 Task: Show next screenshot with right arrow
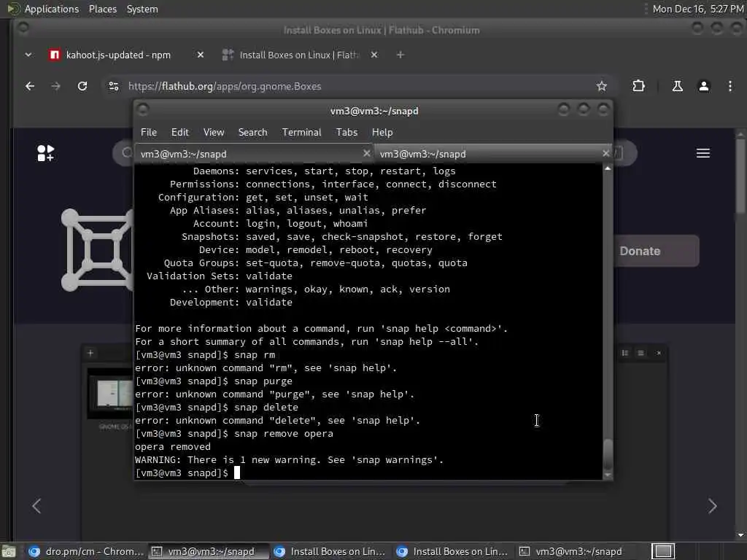coord(712,506)
